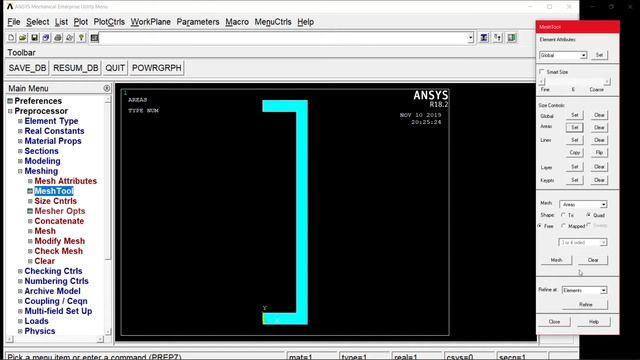Click the Smart Size slider Fine arrow
The width and height of the screenshot is (640, 360).
(x=542, y=82)
